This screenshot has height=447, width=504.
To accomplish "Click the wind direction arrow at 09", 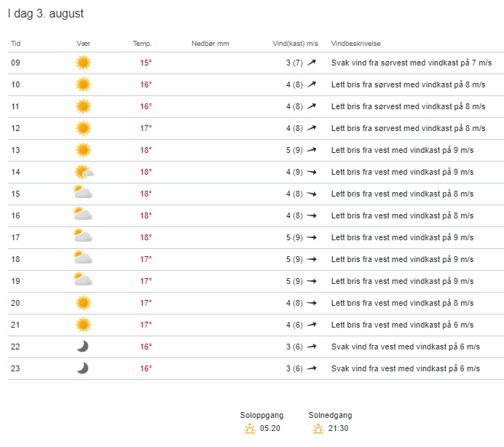I will click(312, 63).
